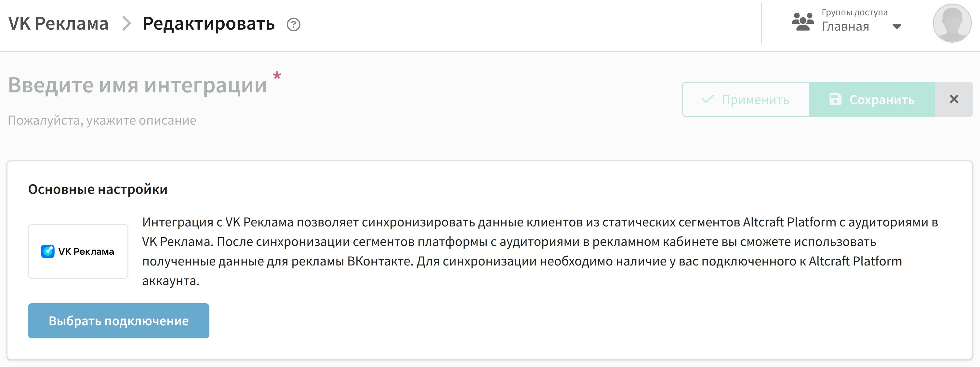980x367 pixels.
Task: Click the Группы доступа label
Action: (x=854, y=12)
